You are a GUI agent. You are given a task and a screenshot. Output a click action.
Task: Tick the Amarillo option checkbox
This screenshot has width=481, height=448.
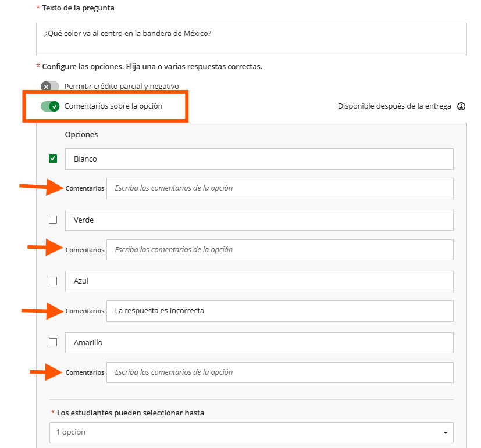pos(53,342)
